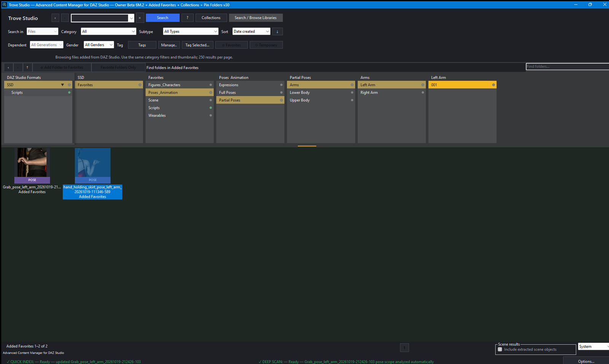Image resolution: width=609 pixels, height=364 pixels.
Task: Toggle Favorite Folders Only filter
Action: point(118,67)
